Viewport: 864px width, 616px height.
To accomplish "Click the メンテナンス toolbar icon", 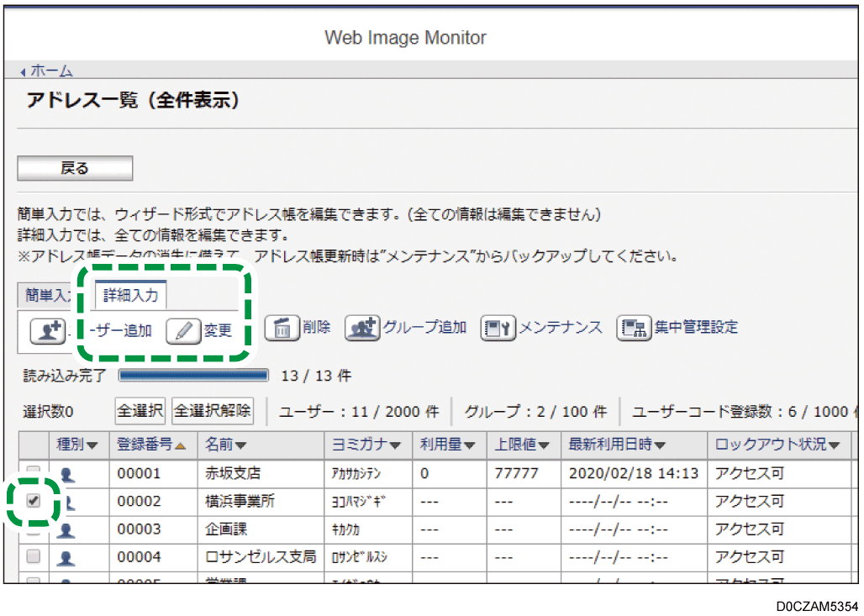I will click(x=497, y=329).
